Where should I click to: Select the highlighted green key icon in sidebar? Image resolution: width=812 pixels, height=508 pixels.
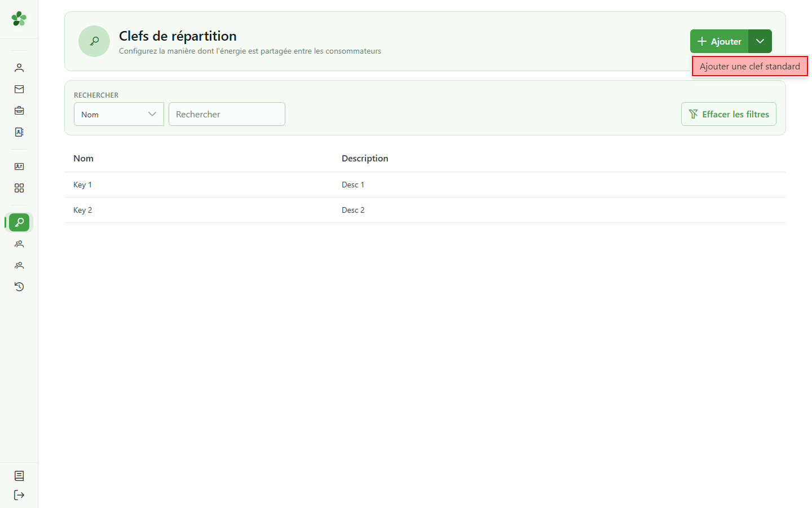19,222
